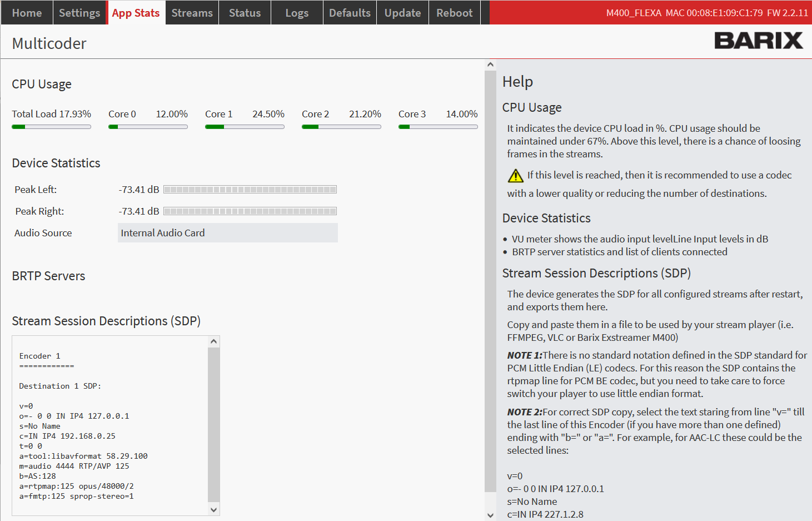Click the yellow warning triangle icon

point(515,176)
